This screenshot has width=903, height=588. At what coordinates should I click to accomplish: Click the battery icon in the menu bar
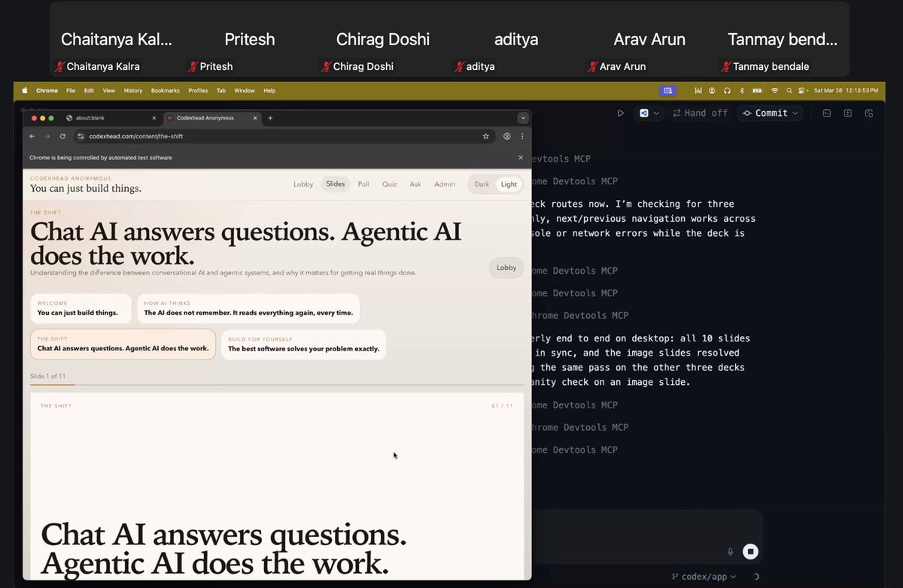[756, 90]
